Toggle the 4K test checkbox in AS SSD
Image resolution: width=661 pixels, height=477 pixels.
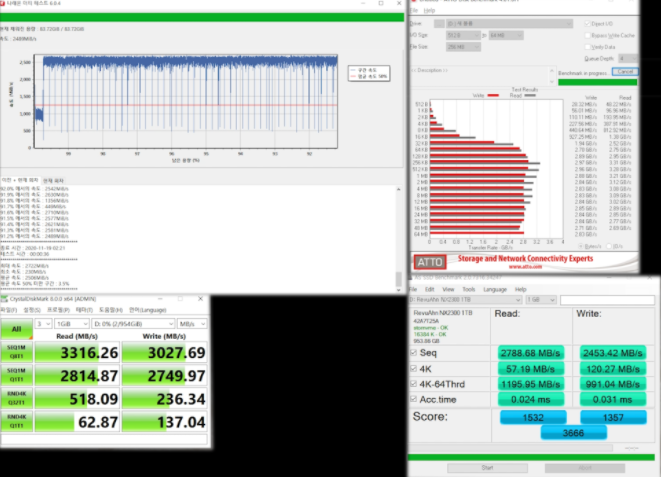pos(414,368)
